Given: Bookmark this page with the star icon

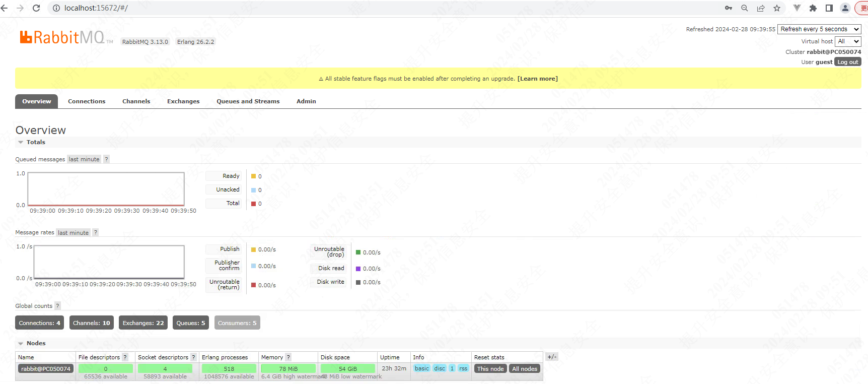Looking at the screenshot, I should pyautogui.click(x=777, y=8).
